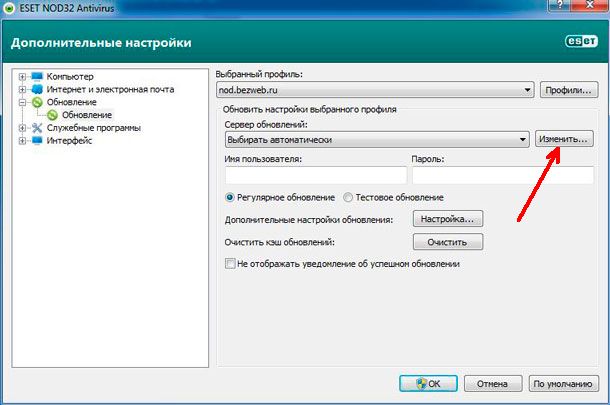Click the Интерфейс monitor icon

(37, 140)
